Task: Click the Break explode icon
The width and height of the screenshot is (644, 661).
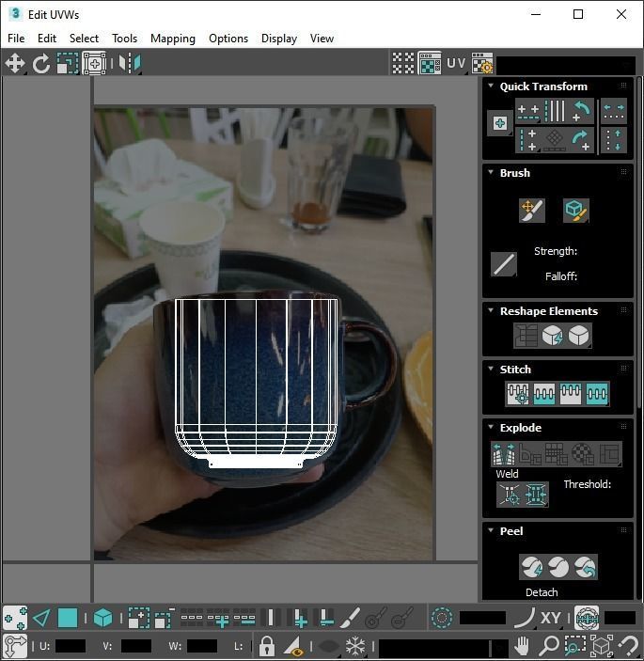Action: [x=504, y=453]
